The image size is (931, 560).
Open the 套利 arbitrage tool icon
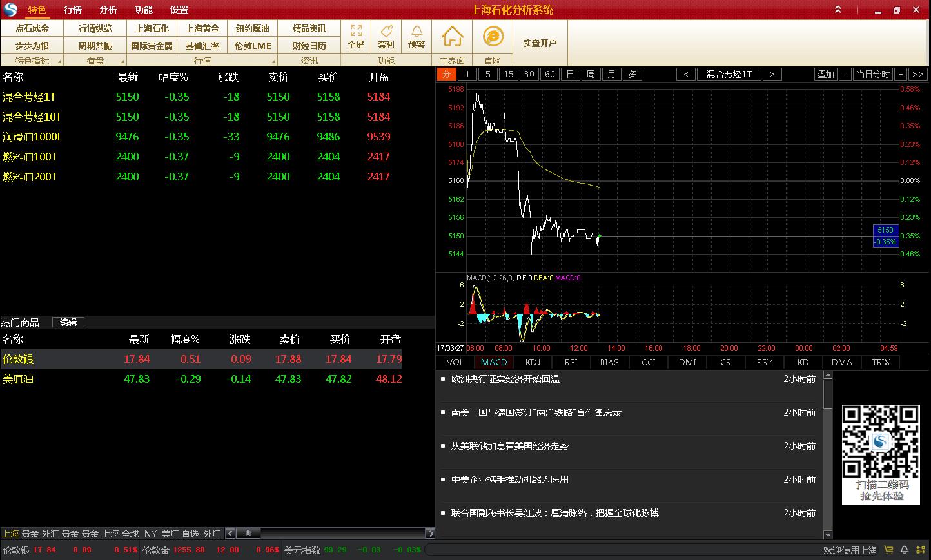tap(386, 37)
